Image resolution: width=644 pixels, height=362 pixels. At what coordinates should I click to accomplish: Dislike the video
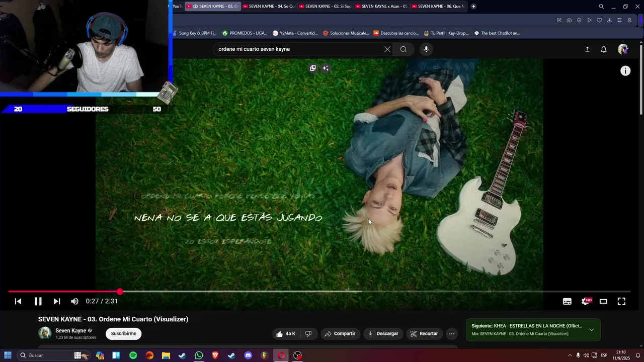(308, 334)
